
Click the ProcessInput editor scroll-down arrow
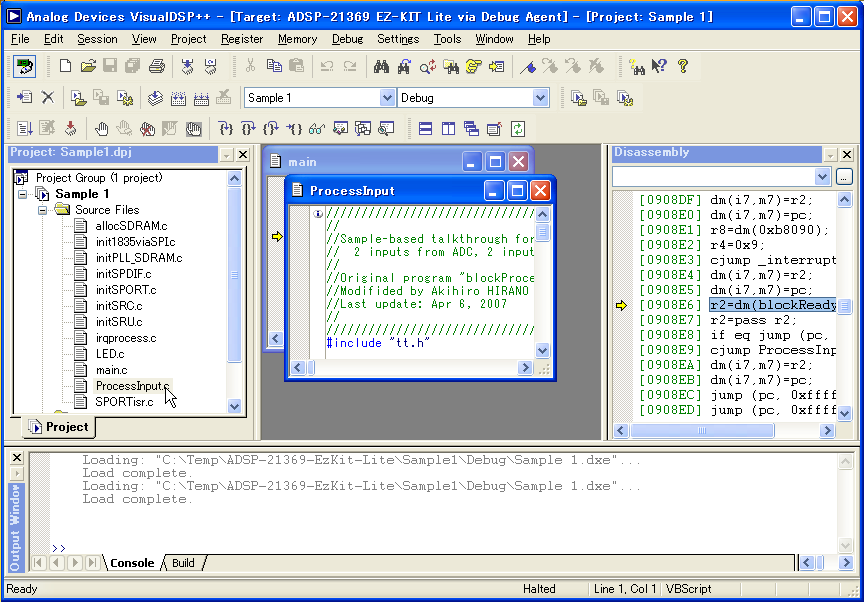coord(542,350)
